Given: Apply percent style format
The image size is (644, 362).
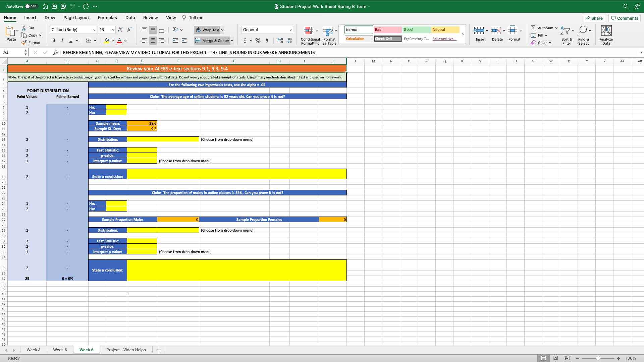Looking at the screenshot, I should pyautogui.click(x=258, y=41).
